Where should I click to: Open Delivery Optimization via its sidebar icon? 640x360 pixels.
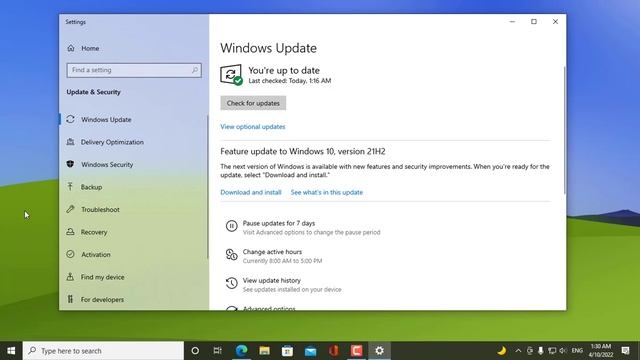70,142
